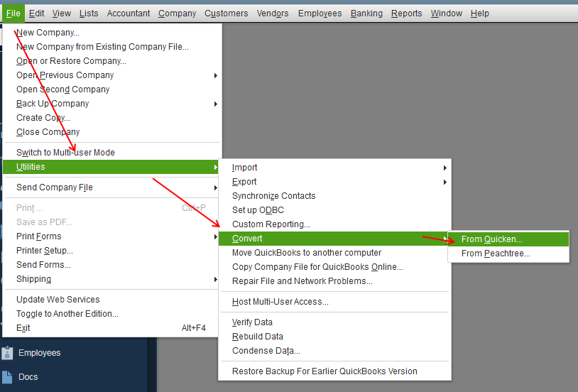The image size is (578, 392).
Task: Open the Customers menu
Action: point(227,13)
